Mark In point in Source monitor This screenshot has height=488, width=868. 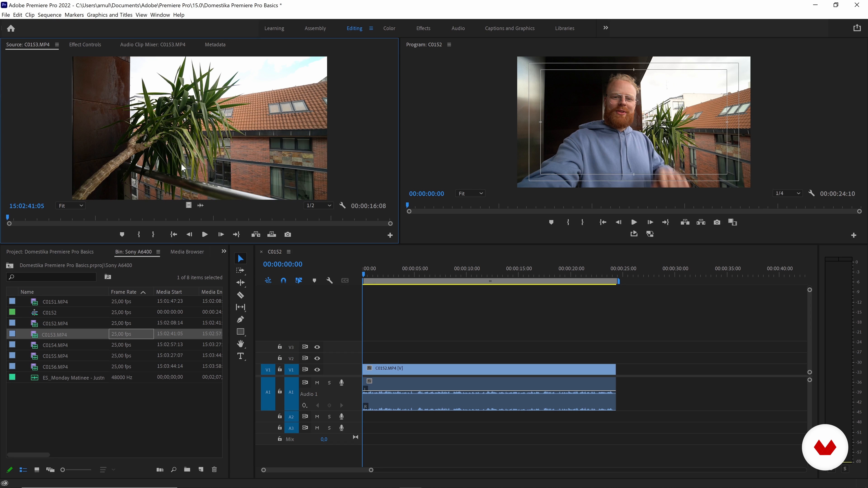click(139, 235)
